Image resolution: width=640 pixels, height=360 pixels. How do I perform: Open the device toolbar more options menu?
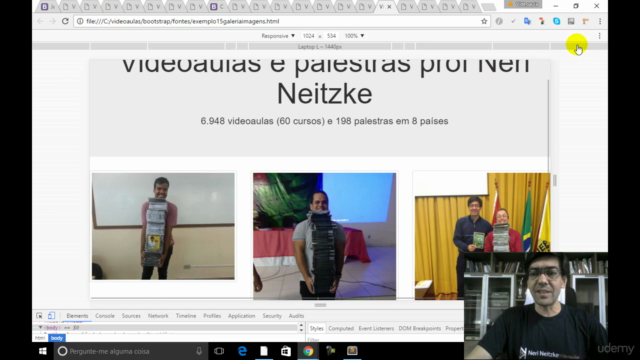point(599,36)
